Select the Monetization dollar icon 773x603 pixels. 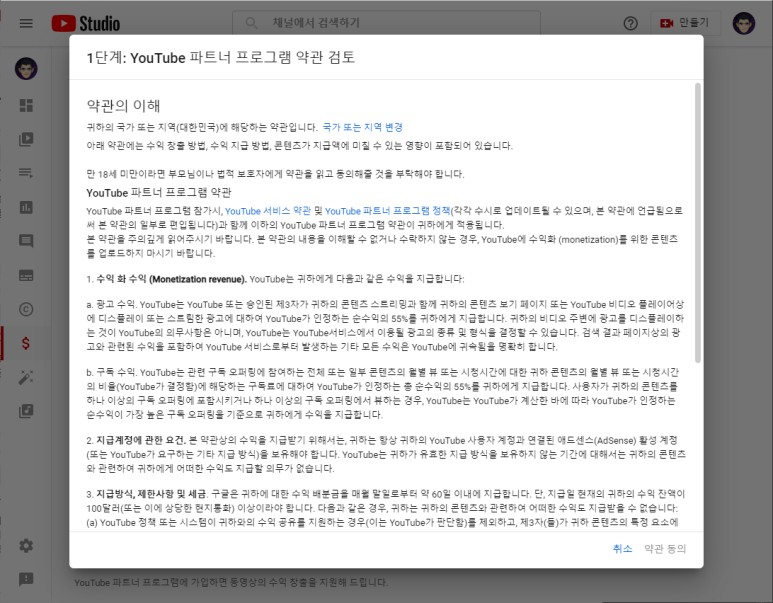[26, 343]
